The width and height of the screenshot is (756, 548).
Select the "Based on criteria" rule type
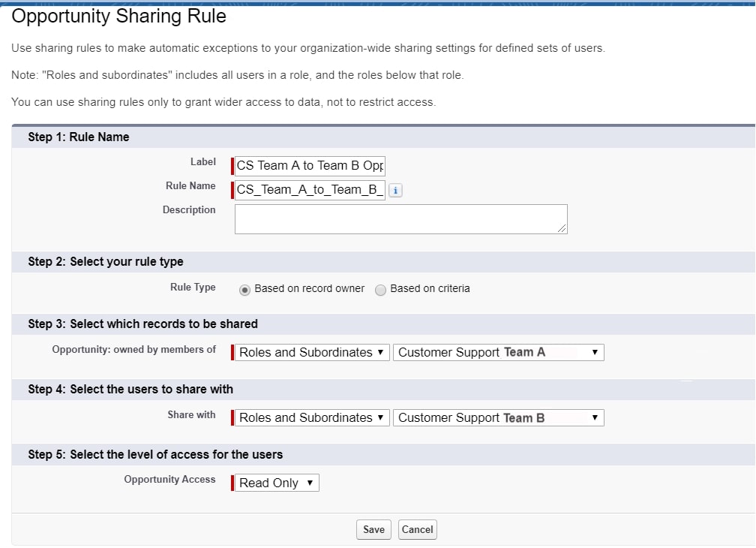381,290
